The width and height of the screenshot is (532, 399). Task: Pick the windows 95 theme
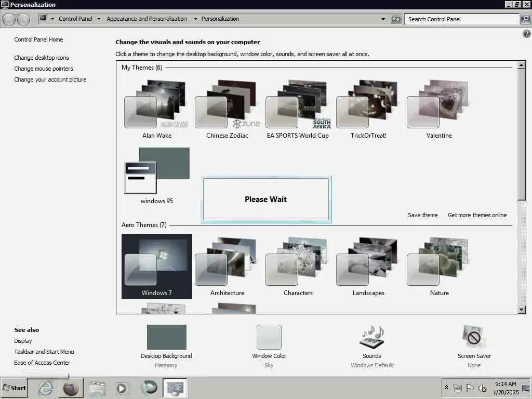(x=157, y=176)
